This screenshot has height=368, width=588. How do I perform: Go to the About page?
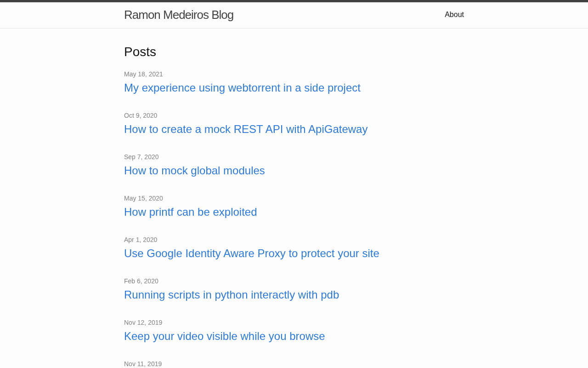pos(454,15)
